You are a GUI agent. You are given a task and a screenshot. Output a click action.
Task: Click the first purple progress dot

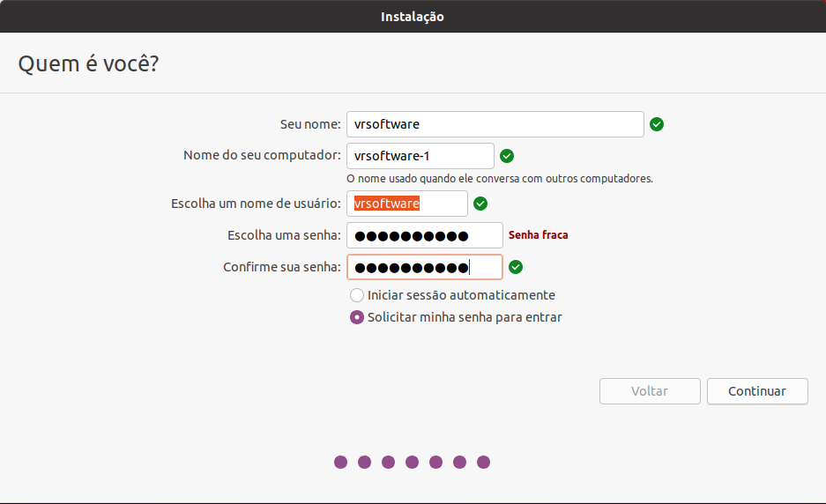[x=341, y=462]
